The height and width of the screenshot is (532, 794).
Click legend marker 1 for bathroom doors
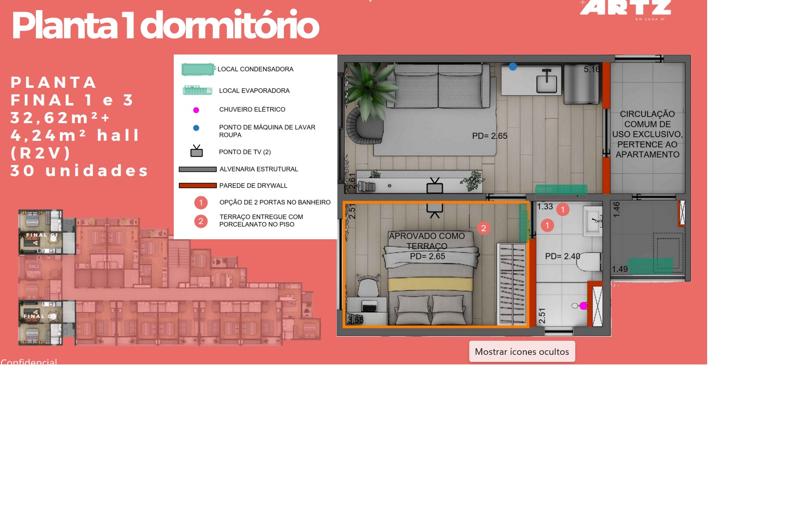201,202
